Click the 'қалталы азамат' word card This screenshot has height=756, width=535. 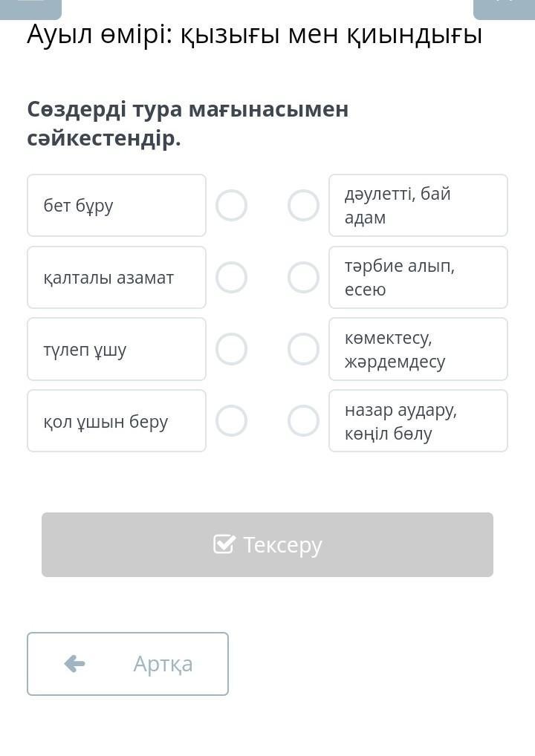pos(117,278)
